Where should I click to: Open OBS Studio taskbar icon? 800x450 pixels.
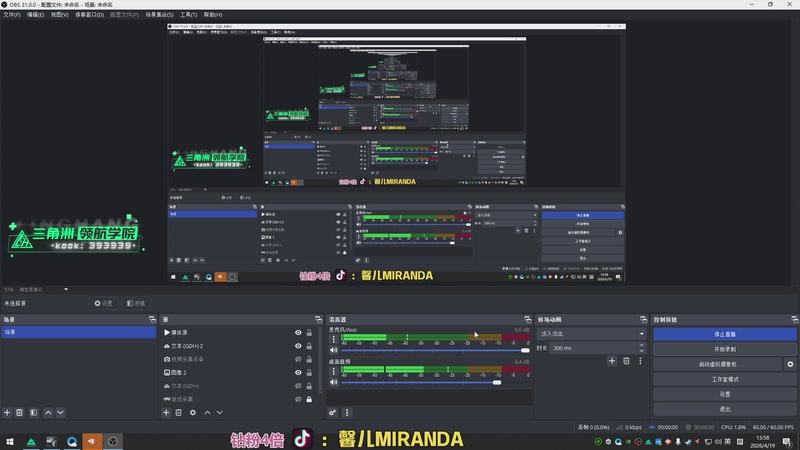113,441
